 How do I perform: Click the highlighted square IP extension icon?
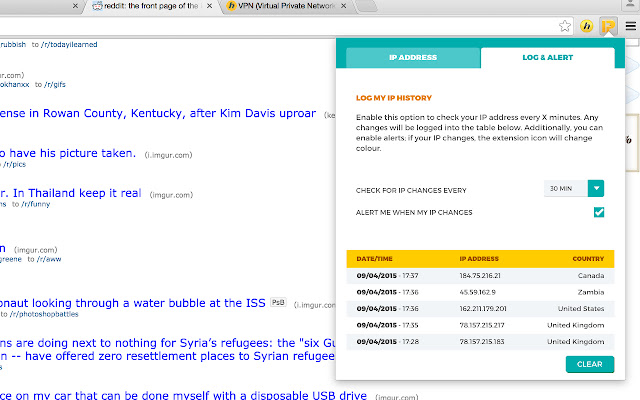click(607, 26)
